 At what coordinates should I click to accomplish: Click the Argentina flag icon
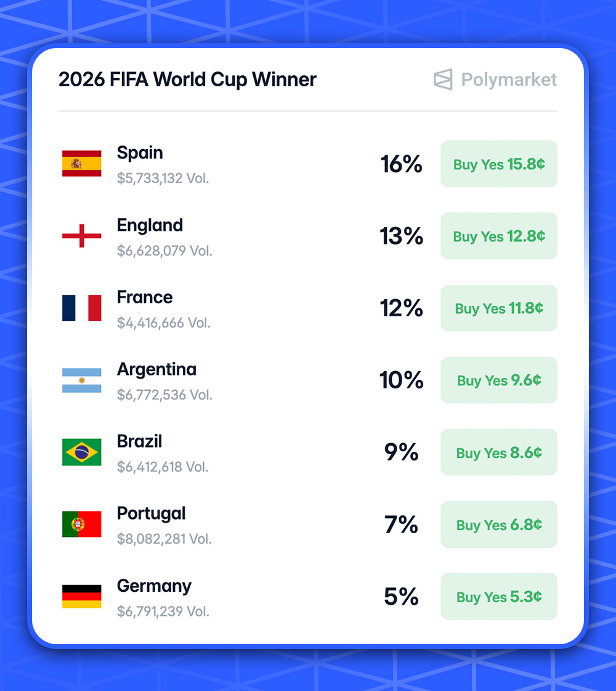click(81, 380)
